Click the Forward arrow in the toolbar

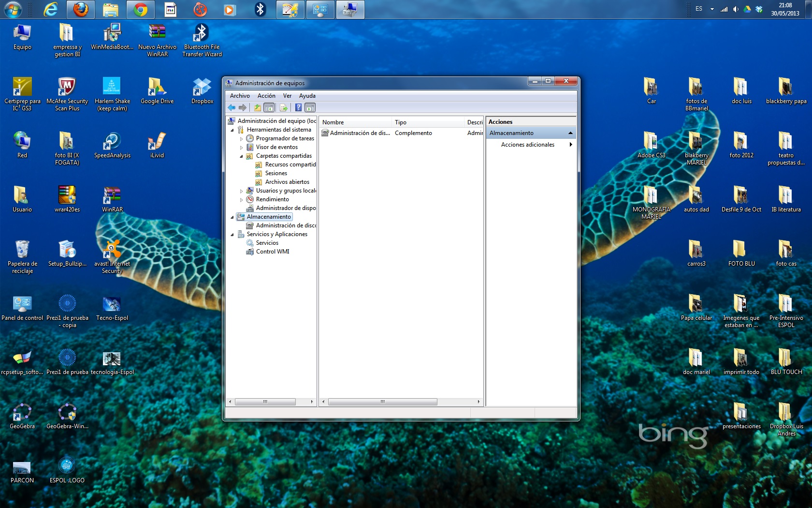tap(243, 108)
